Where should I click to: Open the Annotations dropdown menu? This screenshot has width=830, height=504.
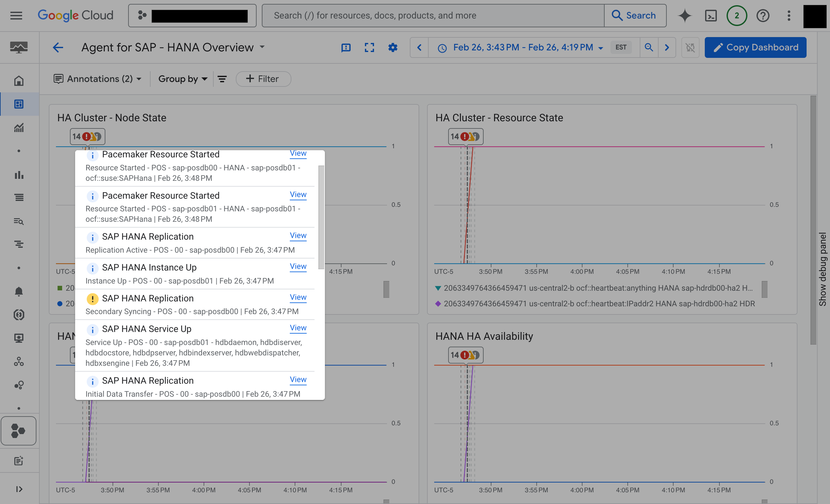click(x=97, y=78)
